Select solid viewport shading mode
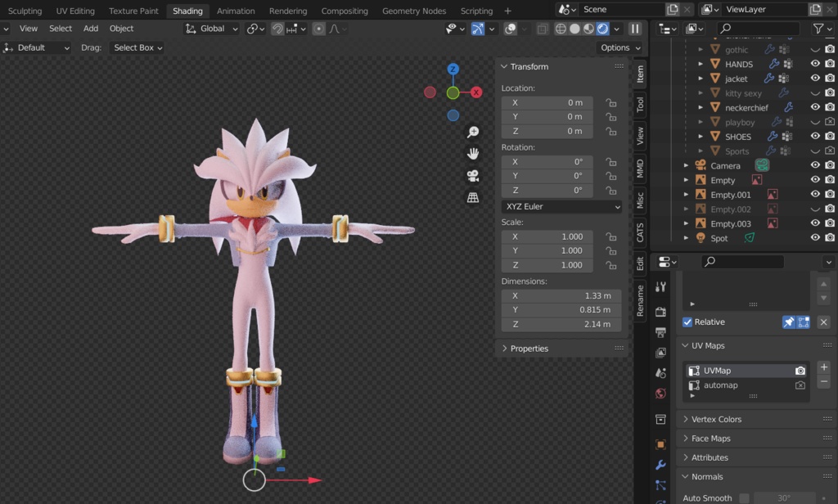The image size is (838, 504). pyautogui.click(x=574, y=29)
